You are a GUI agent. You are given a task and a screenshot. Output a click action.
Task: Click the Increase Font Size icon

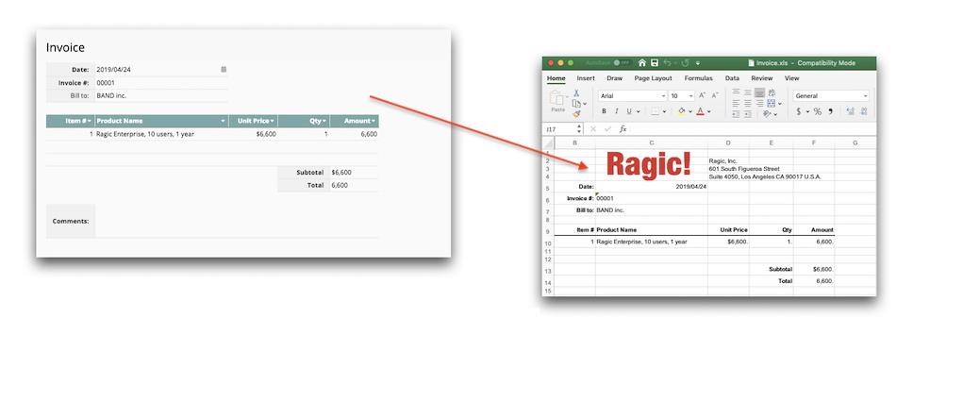(x=703, y=96)
